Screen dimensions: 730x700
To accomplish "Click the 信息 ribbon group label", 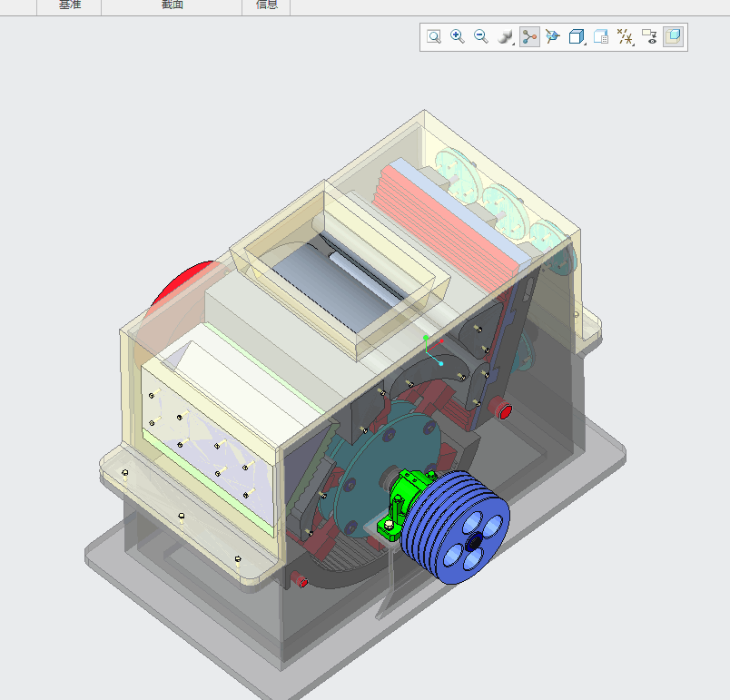I will (x=267, y=5).
